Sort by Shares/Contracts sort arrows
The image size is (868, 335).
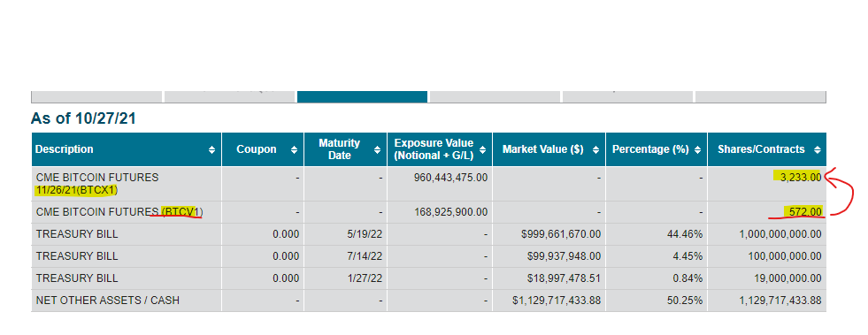click(817, 149)
